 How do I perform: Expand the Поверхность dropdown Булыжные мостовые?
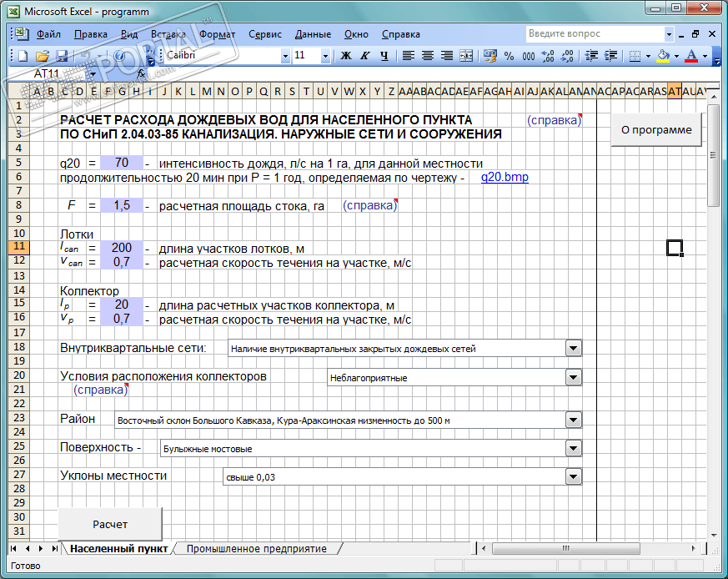(x=574, y=448)
